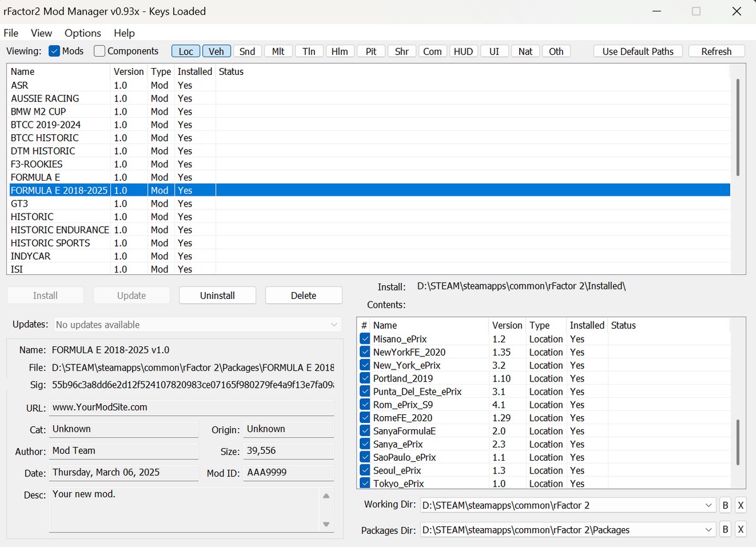This screenshot has height=547, width=756.
Task: Sort contents by Version column header
Action: click(x=507, y=325)
